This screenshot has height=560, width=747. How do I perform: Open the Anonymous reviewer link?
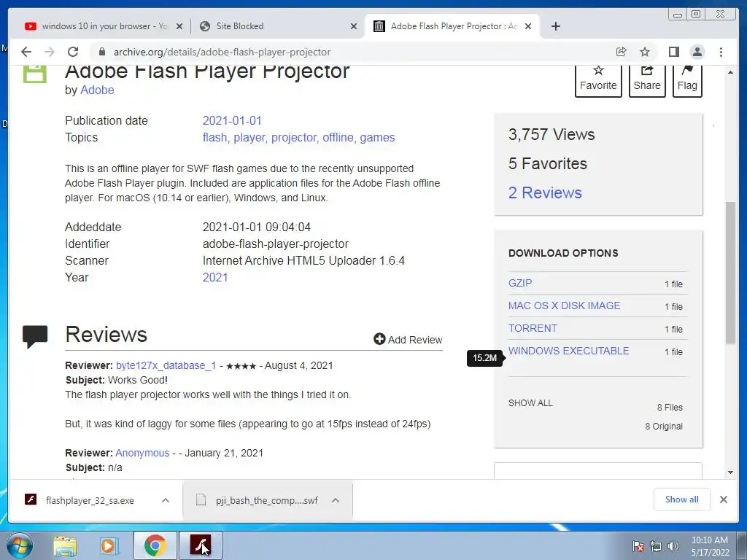click(x=142, y=453)
